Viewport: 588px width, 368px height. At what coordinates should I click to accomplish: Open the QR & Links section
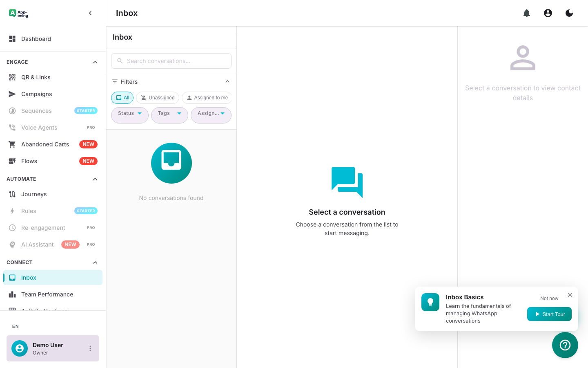click(36, 77)
